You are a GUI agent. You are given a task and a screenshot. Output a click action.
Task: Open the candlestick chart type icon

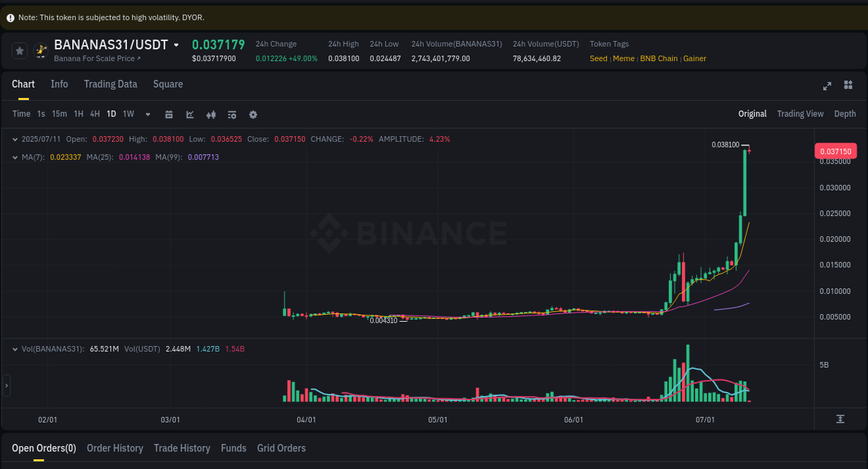pyautogui.click(x=210, y=114)
